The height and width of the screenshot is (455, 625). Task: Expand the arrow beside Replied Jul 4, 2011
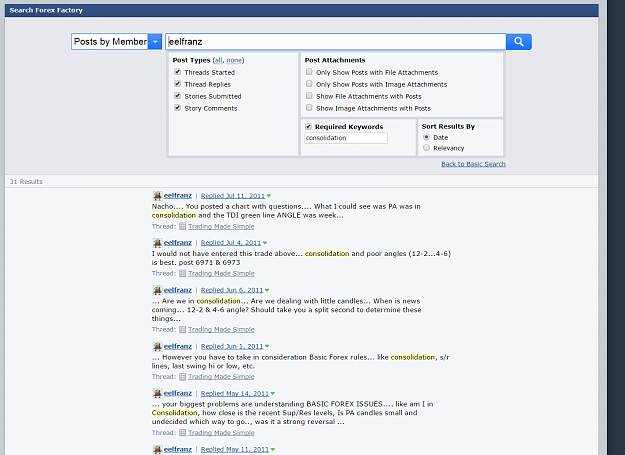(x=265, y=243)
